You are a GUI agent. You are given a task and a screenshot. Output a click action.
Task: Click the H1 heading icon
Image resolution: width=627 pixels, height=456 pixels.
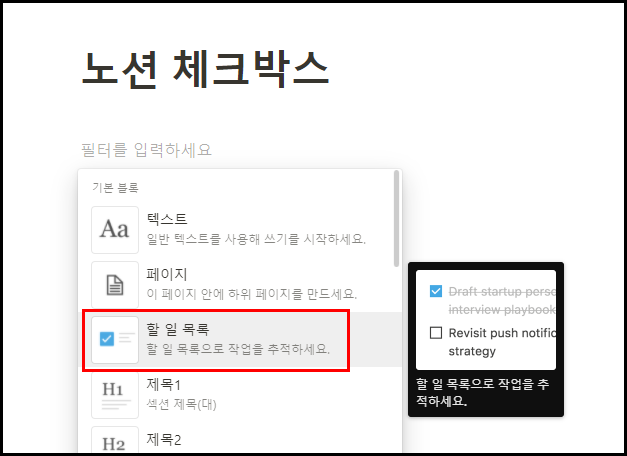click(x=115, y=395)
